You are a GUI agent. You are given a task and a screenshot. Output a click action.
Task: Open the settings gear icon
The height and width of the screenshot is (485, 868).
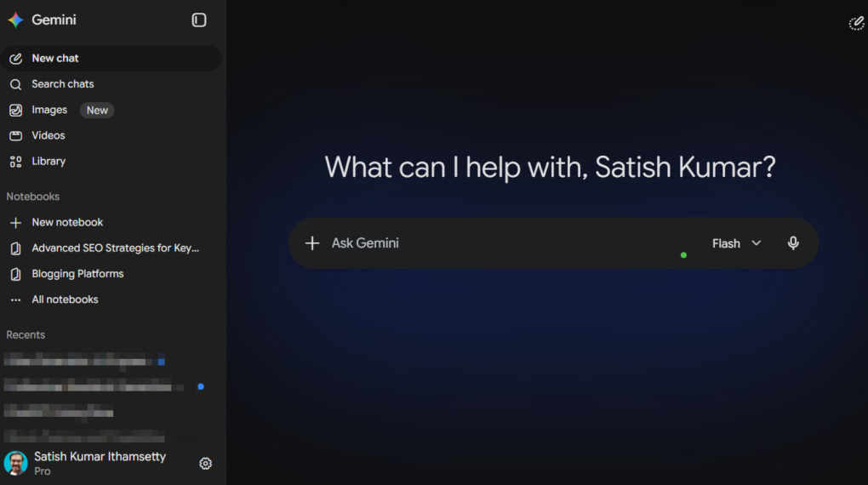coord(205,464)
